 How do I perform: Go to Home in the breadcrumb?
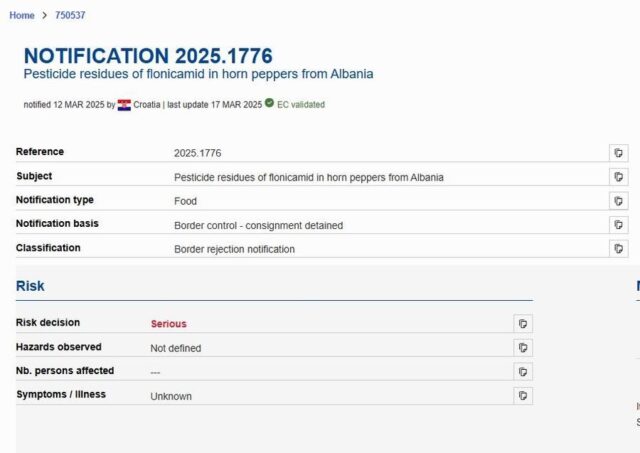click(x=22, y=15)
